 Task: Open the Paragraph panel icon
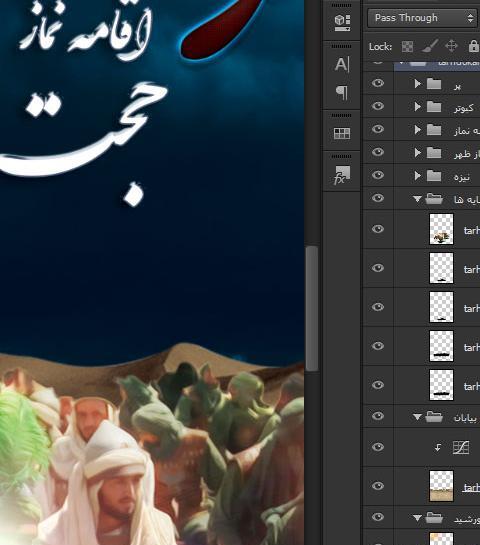pyautogui.click(x=342, y=92)
